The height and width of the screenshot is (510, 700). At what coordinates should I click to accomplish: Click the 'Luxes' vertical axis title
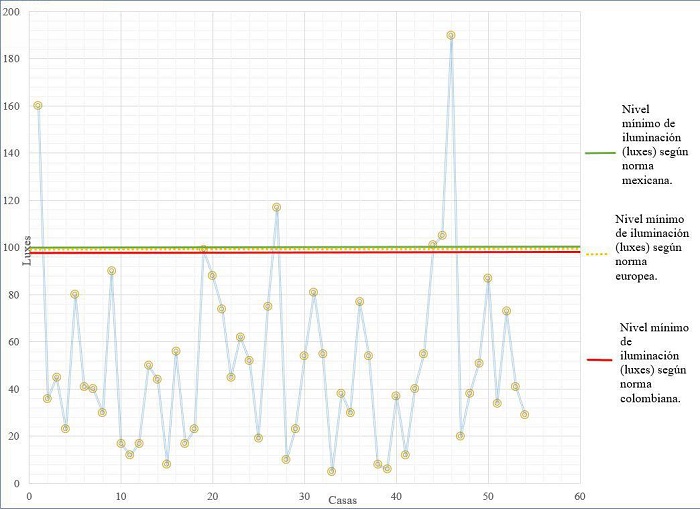(x=15, y=248)
